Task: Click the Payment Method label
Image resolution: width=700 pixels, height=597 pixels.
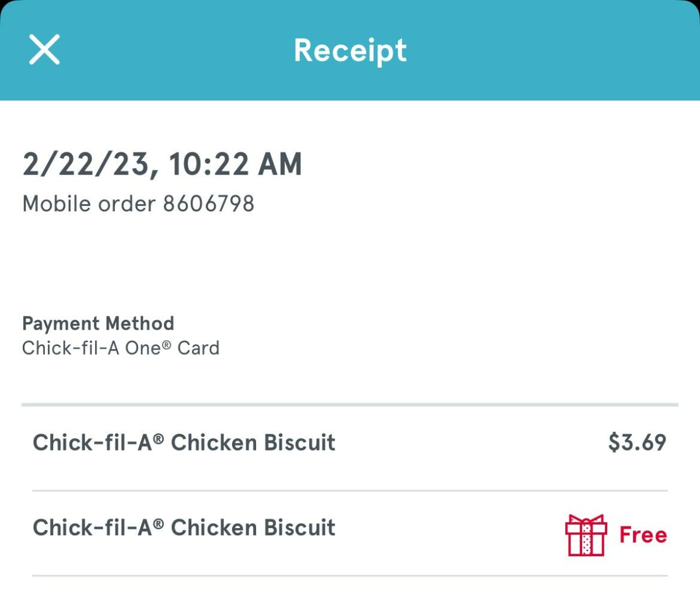Action: (x=98, y=323)
